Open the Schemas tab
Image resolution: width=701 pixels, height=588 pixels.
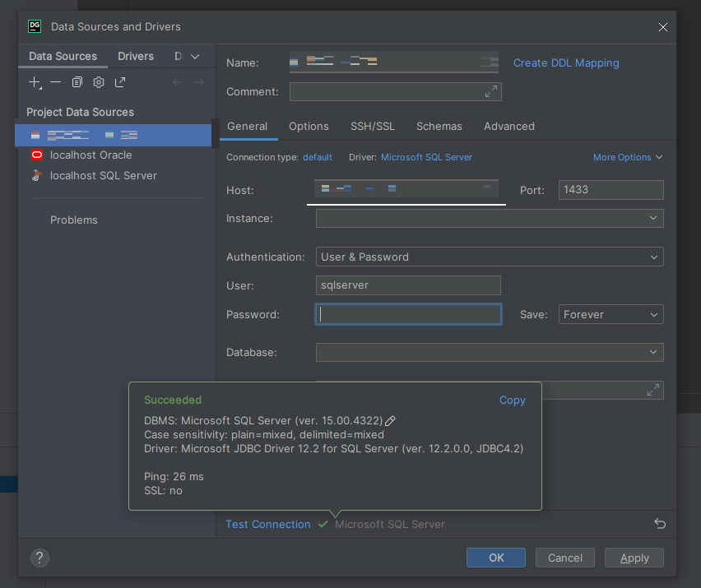[x=439, y=126]
